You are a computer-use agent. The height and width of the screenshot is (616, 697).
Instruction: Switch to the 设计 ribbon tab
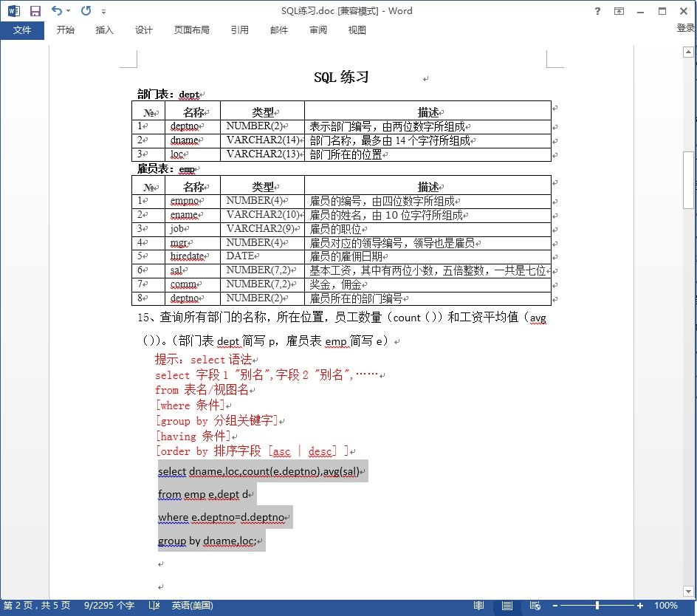click(143, 30)
